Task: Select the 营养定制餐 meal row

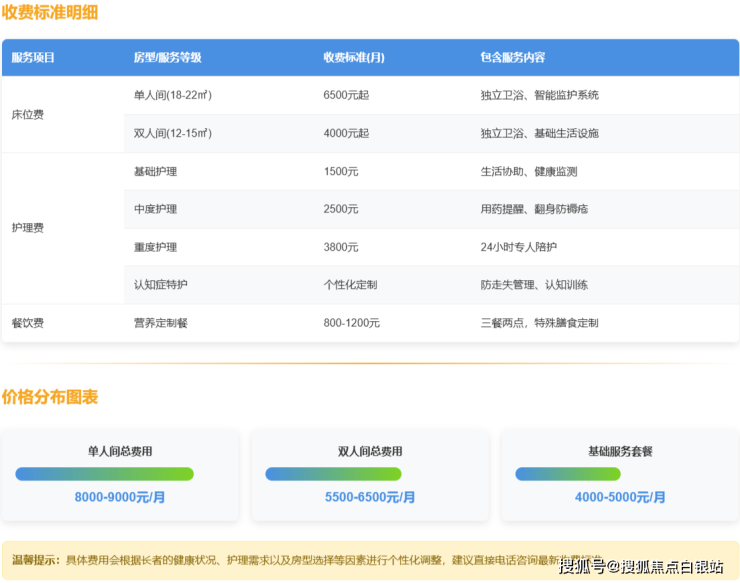Action: point(160,323)
